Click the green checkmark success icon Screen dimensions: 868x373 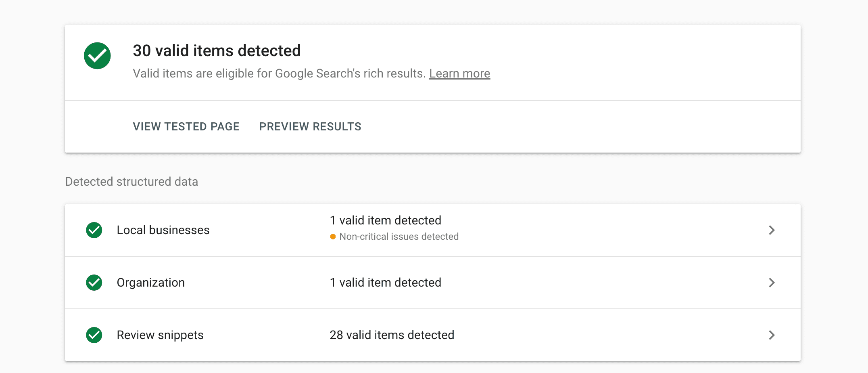(97, 56)
